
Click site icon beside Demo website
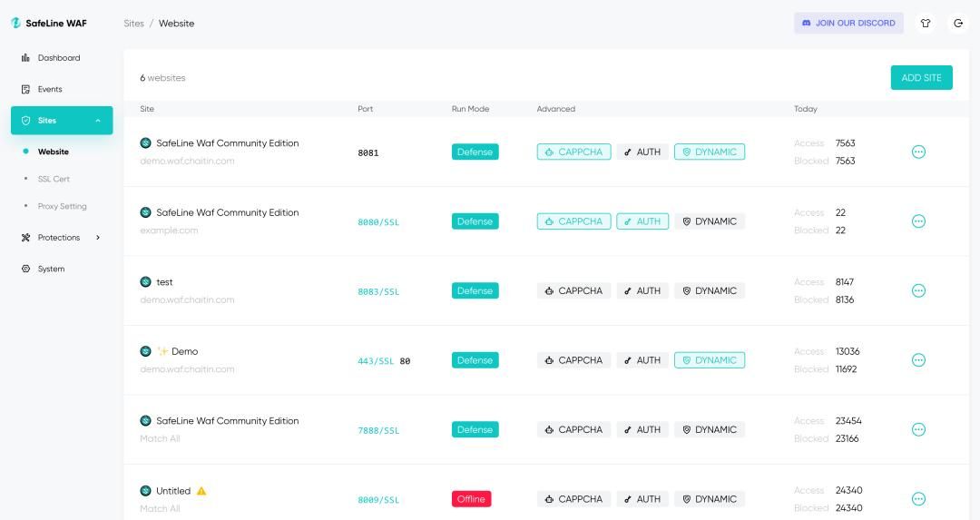pyautogui.click(x=145, y=351)
